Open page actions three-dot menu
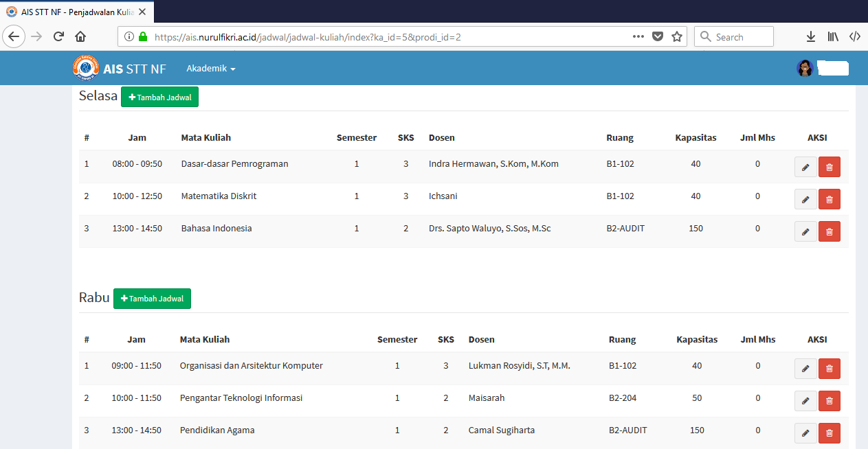The image size is (868, 449). (x=638, y=37)
